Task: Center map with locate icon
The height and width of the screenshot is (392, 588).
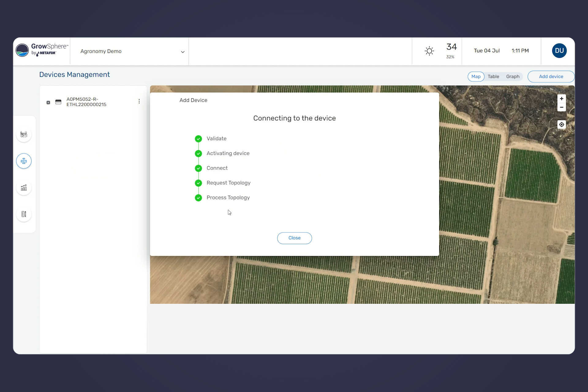Action: [x=561, y=125]
